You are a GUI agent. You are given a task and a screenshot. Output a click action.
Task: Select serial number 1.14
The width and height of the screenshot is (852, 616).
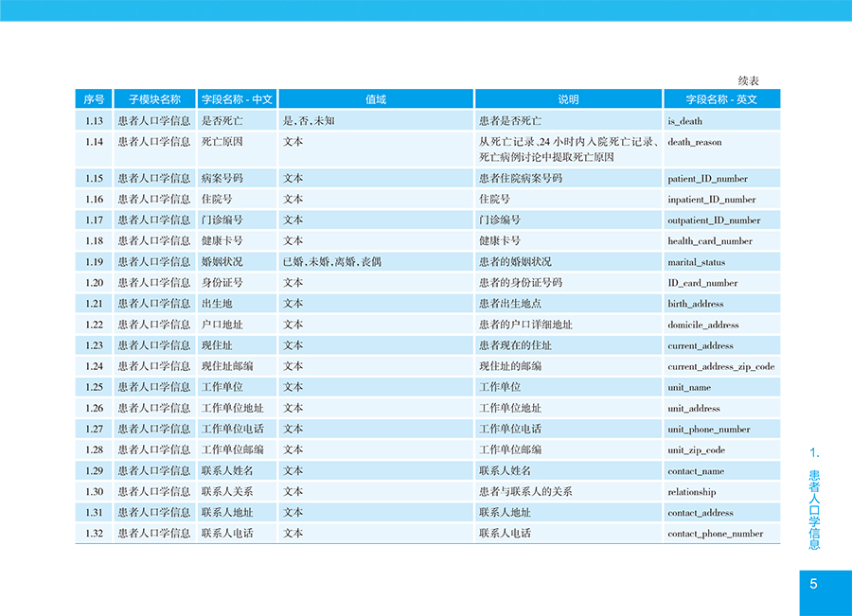(x=94, y=142)
